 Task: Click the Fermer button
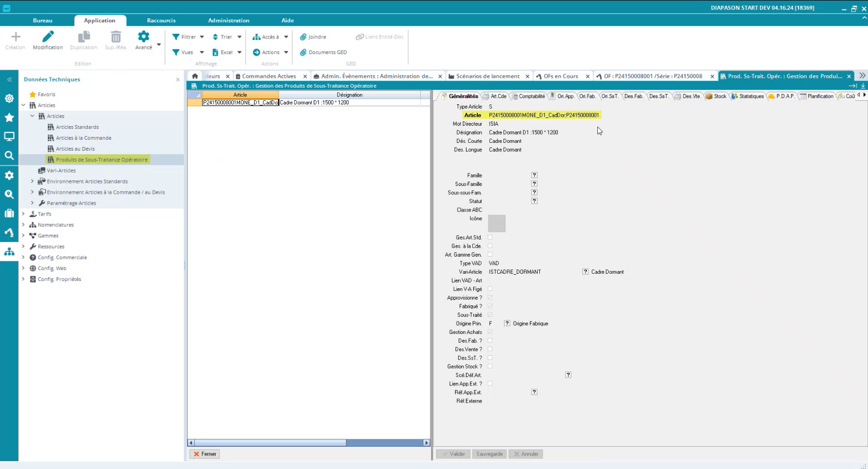click(205, 454)
